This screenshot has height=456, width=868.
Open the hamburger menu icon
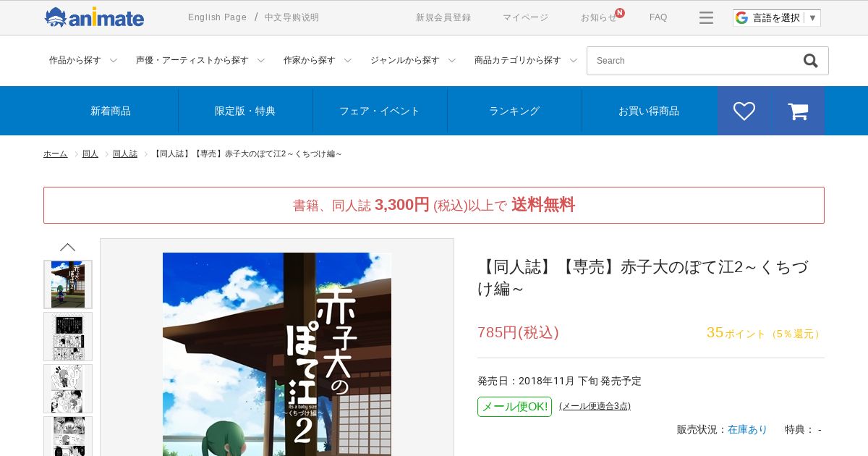coord(706,17)
